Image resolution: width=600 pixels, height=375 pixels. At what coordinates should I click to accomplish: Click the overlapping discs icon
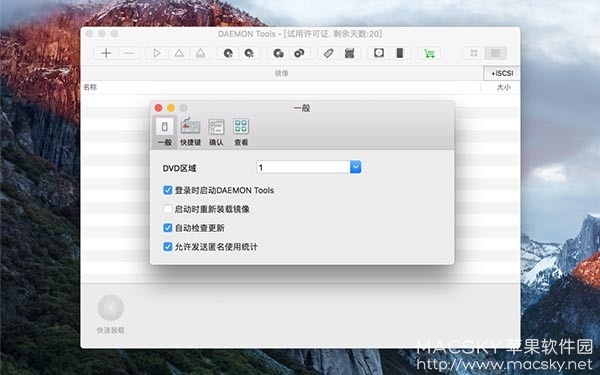tap(299, 53)
